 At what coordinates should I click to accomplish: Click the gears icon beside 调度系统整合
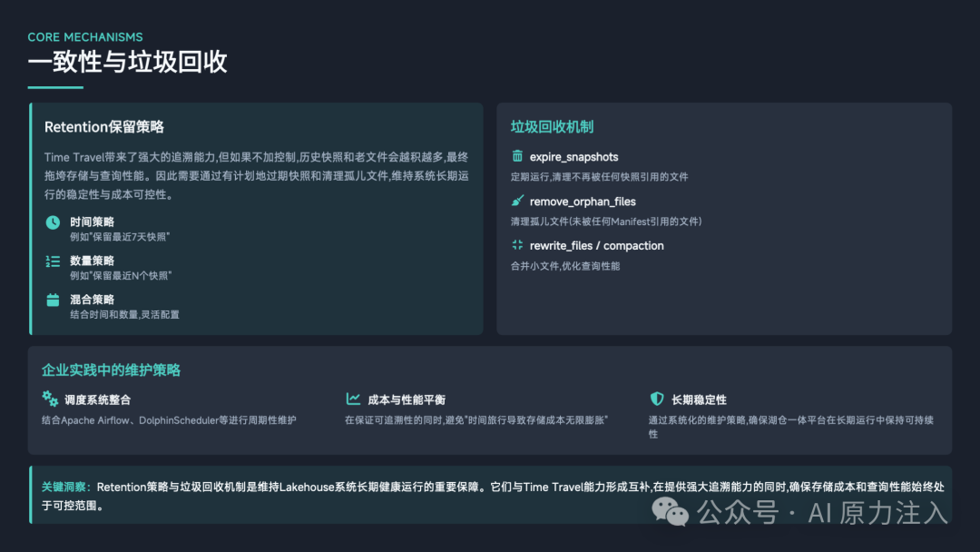point(50,399)
